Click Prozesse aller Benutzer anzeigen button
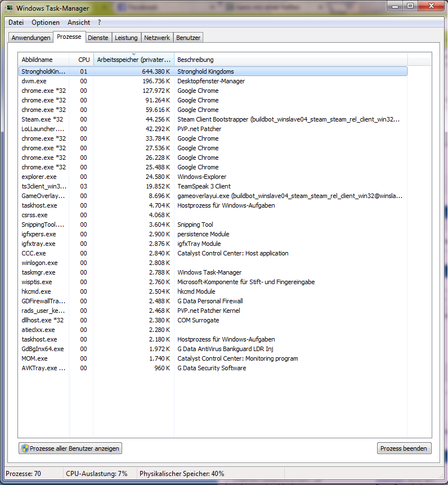Image resolution: width=448 pixels, height=485 pixels. pyautogui.click(x=70, y=448)
